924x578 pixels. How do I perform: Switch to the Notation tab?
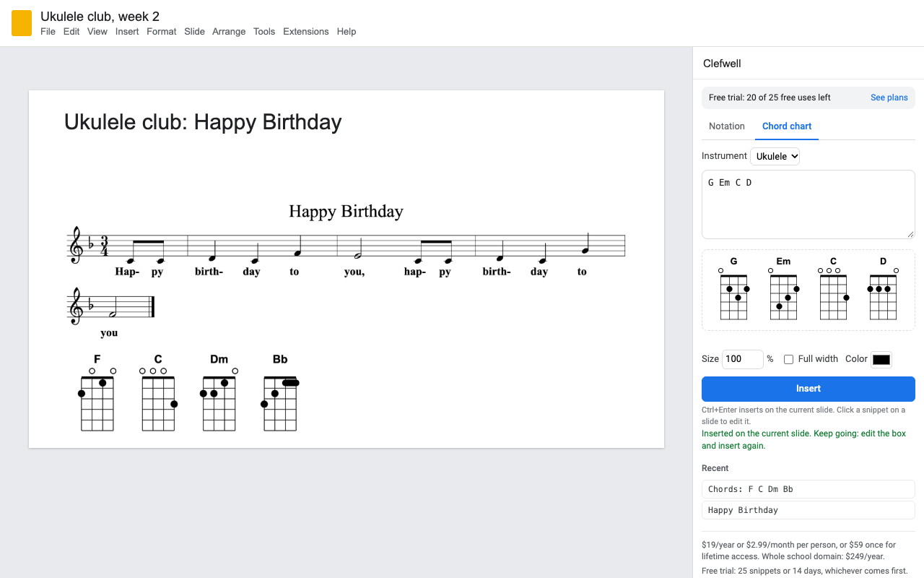click(x=727, y=126)
